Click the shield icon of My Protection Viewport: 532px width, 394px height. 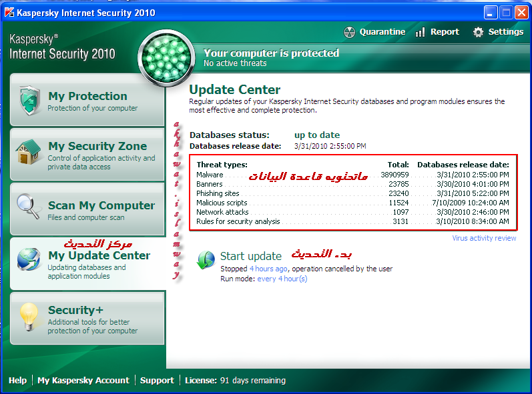[x=30, y=100]
